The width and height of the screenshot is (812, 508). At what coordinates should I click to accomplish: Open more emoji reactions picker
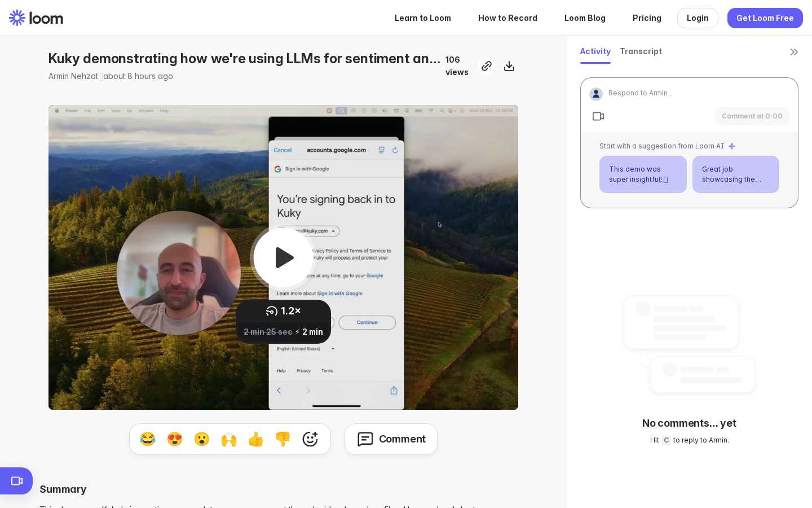[310, 439]
